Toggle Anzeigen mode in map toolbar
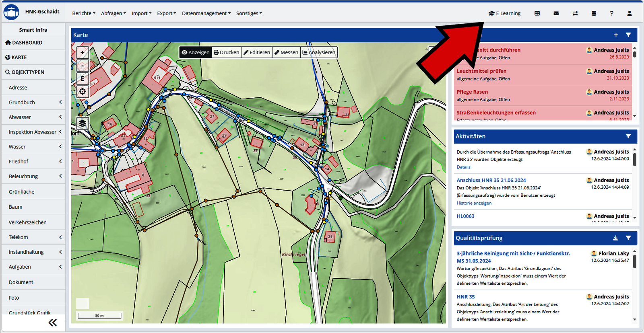This screenshot has height=333, width=644. (x=196, y=52)
